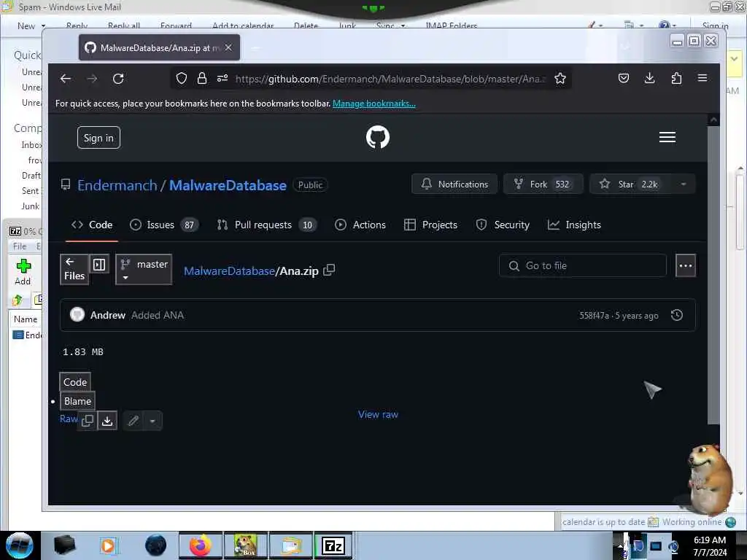Open 7-Zip from the taskbar
The image size is (747, 560).
tap(333, 545)
